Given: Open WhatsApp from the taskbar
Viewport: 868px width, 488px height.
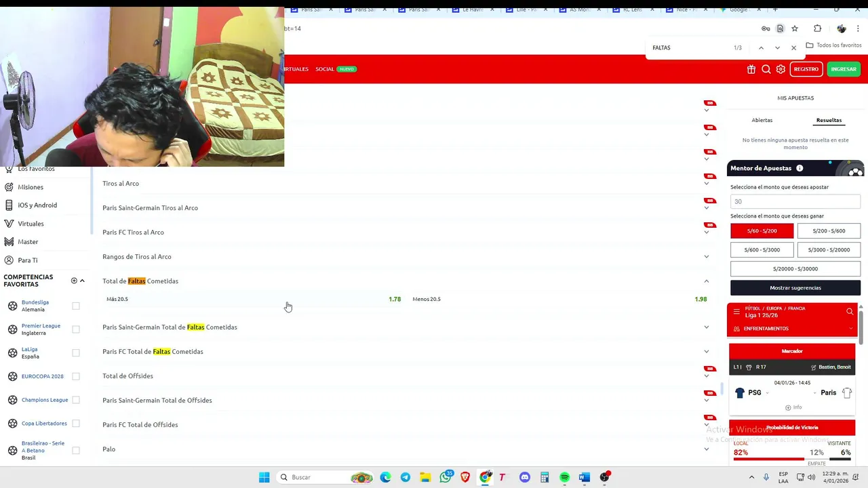Looking at the screenshot, I should tap(446, 477).
